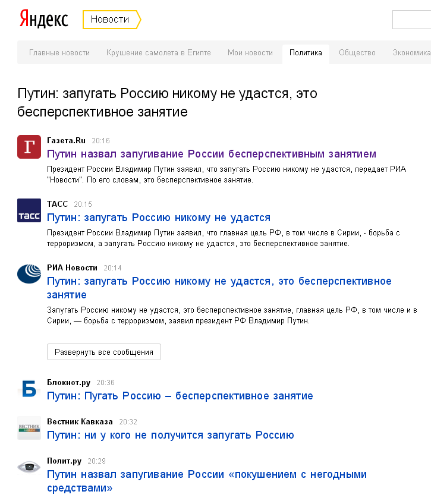Click the РИА Новости globe logo

[x=29, y=274]
